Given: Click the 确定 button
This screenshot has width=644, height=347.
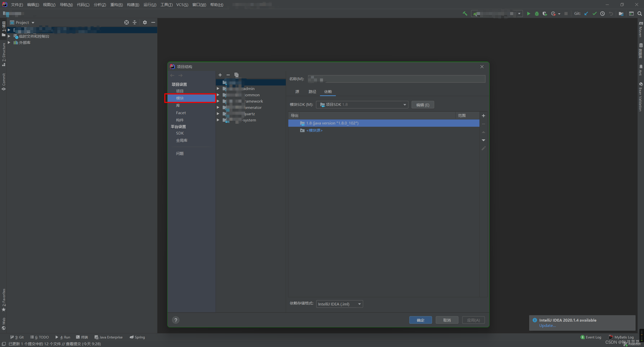Looking at the screenshot, I should (420, 320).
